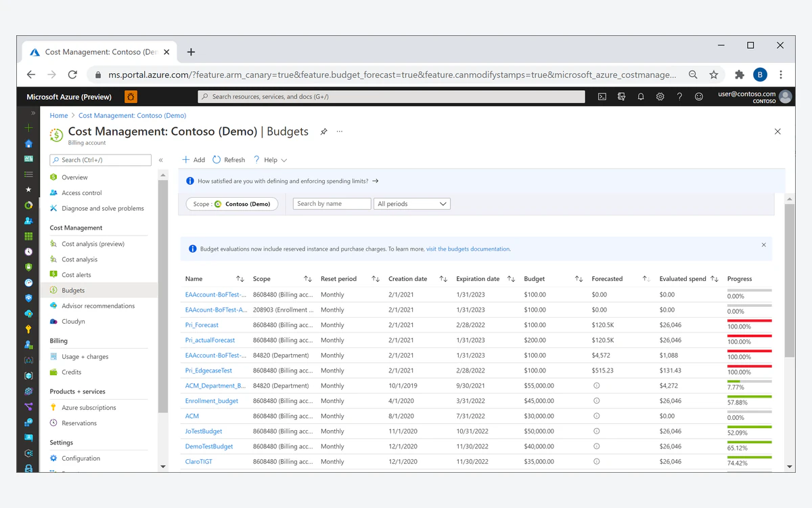Pin the Budgets blade with pin icon

click(323, 131)
